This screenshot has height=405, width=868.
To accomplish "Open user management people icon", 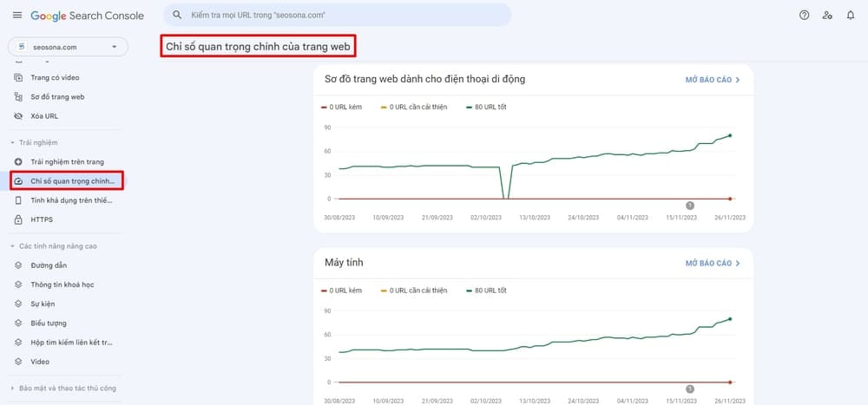I will [x=827, y=15].
